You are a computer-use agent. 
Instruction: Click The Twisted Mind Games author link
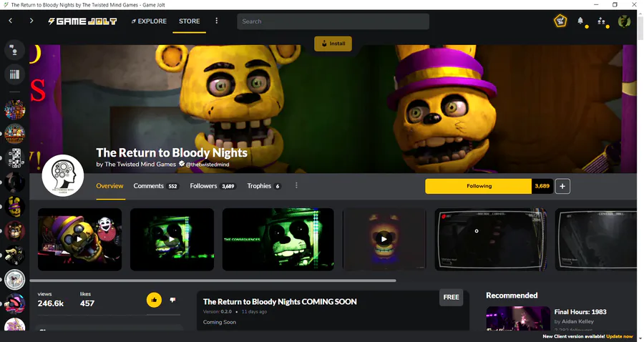pyautogui.click(x=140, y=165)
